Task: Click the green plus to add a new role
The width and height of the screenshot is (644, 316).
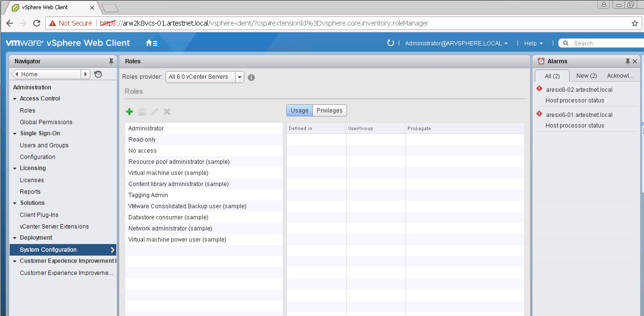Action: tap(129, 111)
